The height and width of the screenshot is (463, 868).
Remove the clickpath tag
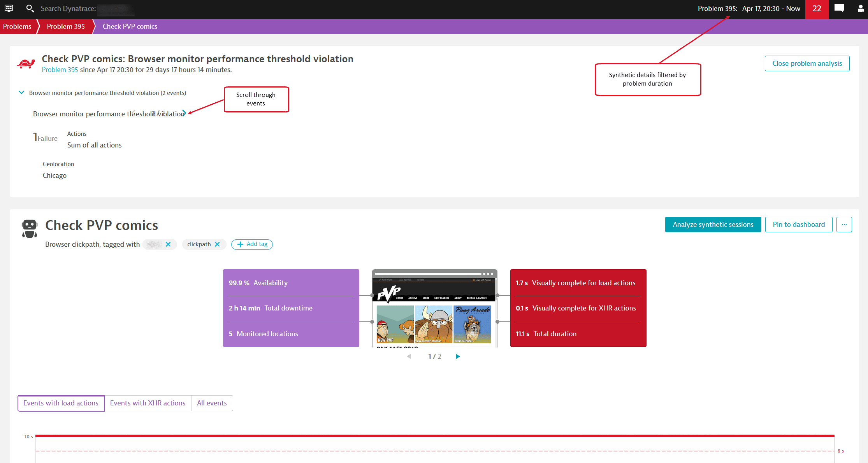(x=217, y=244)
